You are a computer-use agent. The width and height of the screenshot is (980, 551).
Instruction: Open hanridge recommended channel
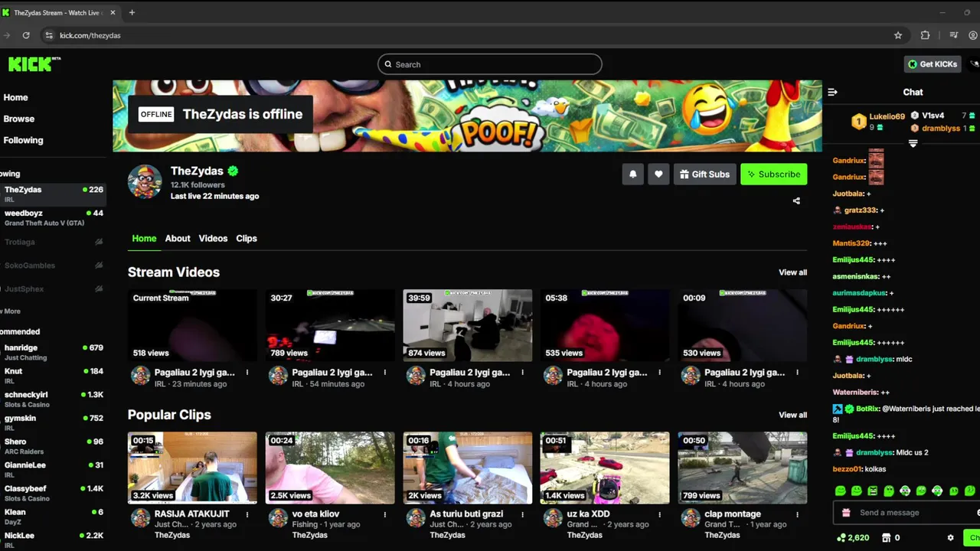click(52, 352)
